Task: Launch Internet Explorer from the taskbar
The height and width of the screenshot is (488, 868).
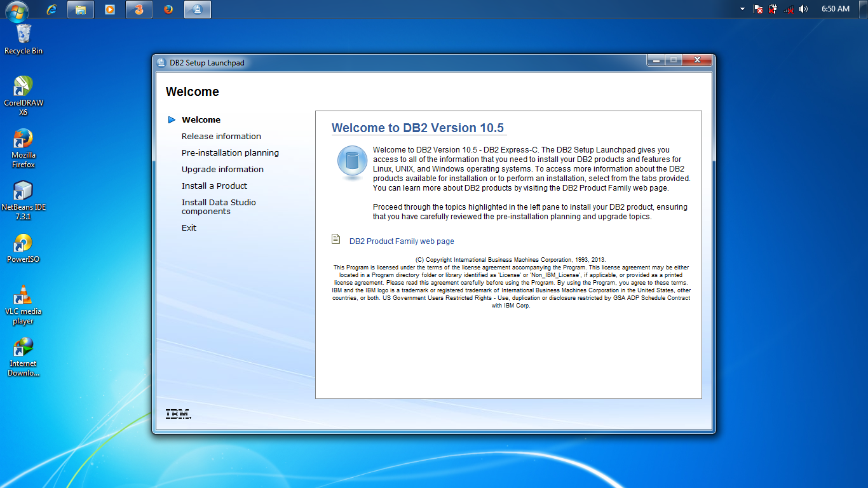Action: (51, 10)
